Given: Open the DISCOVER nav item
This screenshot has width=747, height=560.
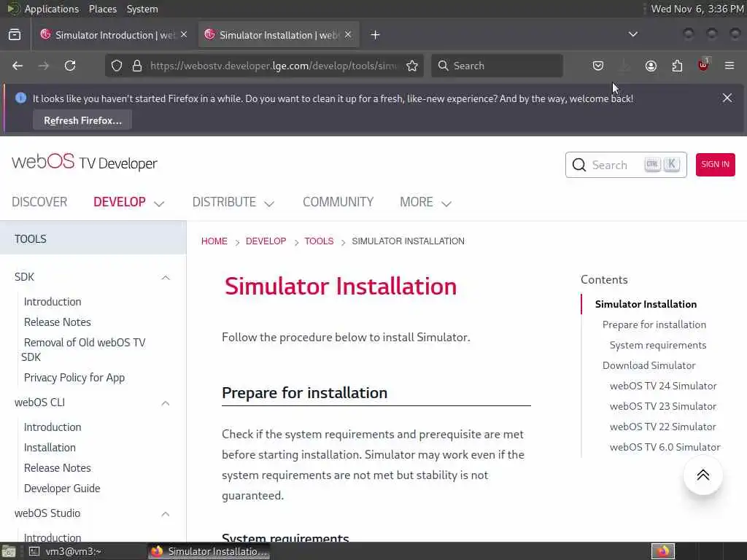Looking at the screenshot, I should point(39,202).
